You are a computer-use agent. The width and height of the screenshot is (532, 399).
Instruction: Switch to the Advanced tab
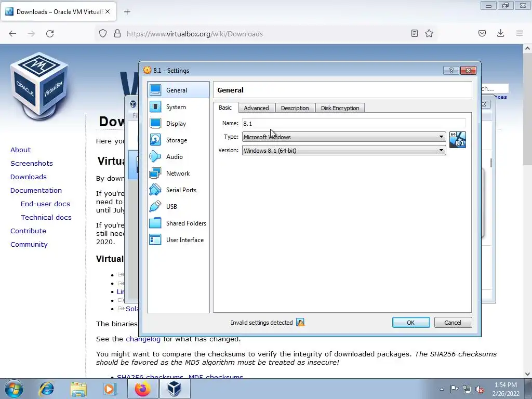[x=256, y=108]
